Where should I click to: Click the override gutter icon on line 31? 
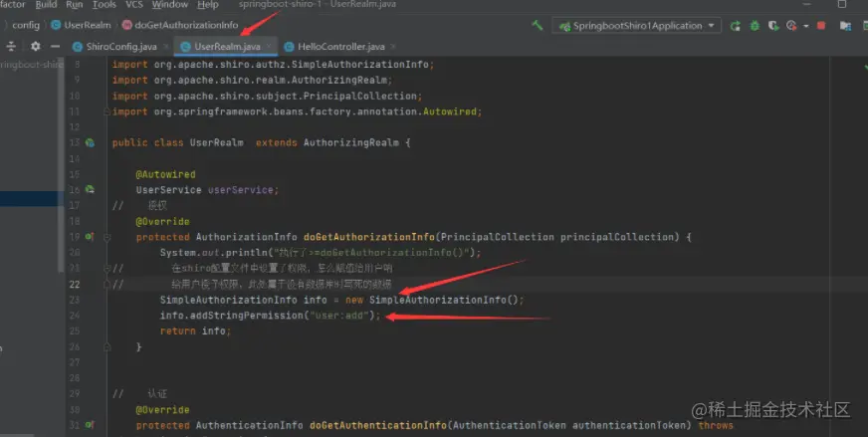tap(90, 425)
